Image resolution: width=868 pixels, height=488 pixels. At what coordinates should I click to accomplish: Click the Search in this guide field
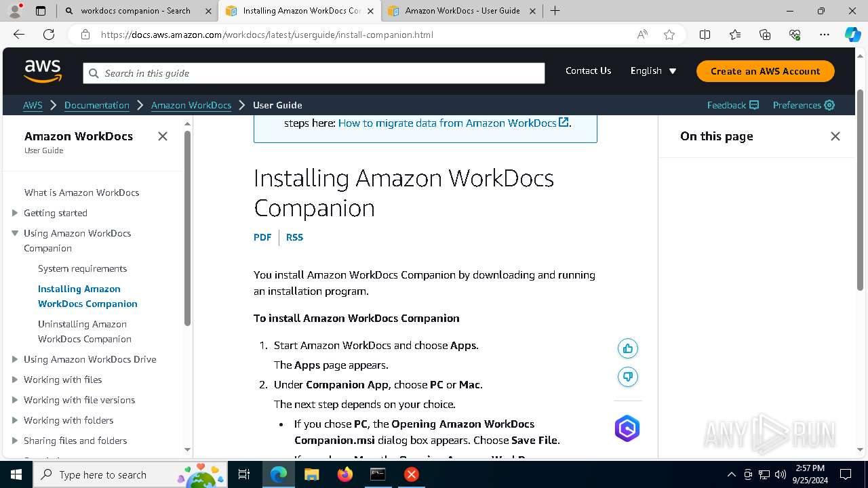[x=314, y=73]
